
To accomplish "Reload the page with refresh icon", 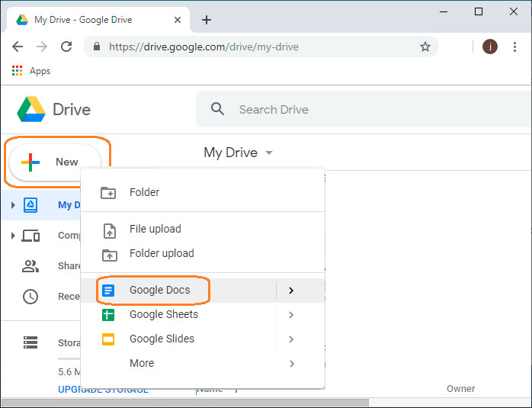I will (x=66, y=47).
